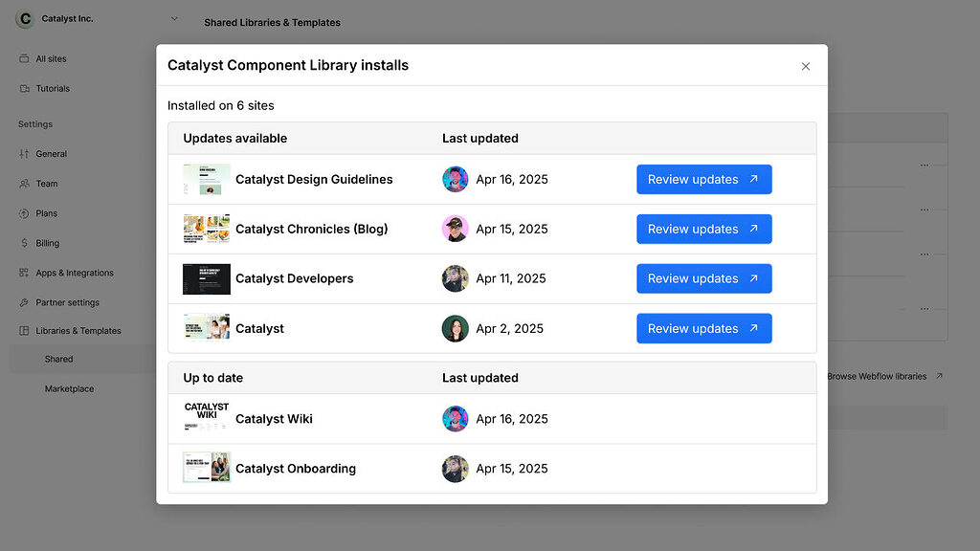Click the Catalyst Chronicles site thumbnail

(206, 229)
